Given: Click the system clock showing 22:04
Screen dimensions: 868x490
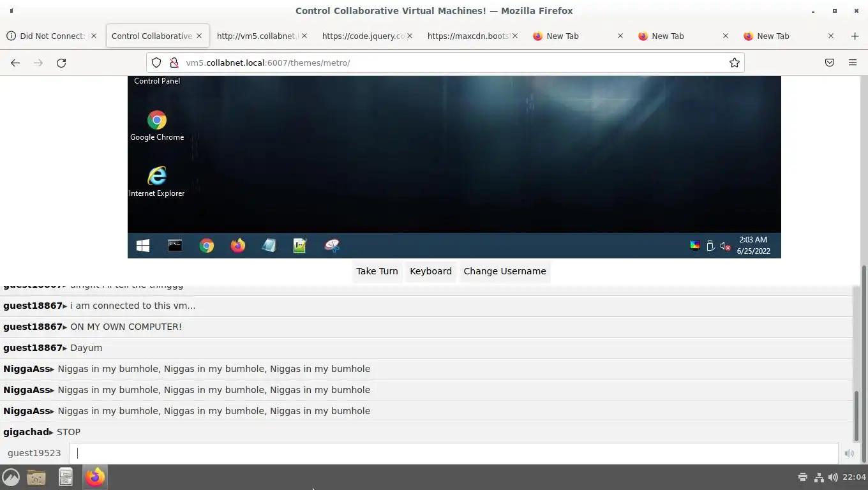Looking at the screenshot, I should tap(854, 477).
